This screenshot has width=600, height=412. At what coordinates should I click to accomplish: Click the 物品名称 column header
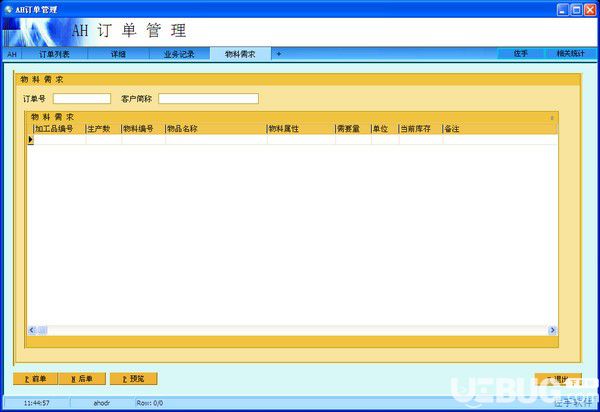(216, 129)
